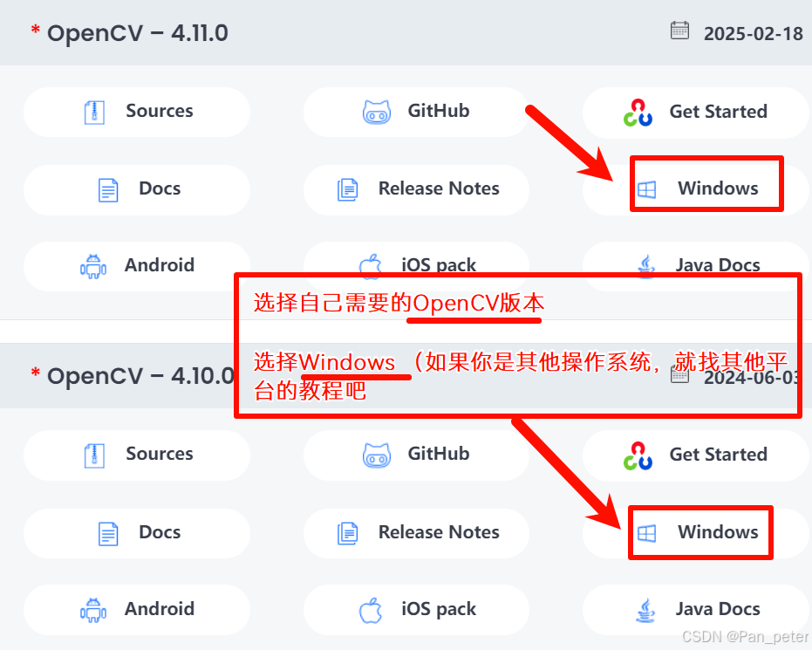Click the calendar icon next to 2025-02-18
Screen dimensions: 812x650
(679, 31)
